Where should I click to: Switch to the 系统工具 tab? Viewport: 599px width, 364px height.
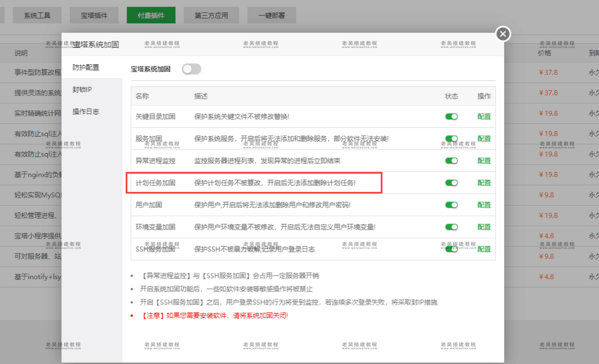pyautogui.click(x=37, y=15)
